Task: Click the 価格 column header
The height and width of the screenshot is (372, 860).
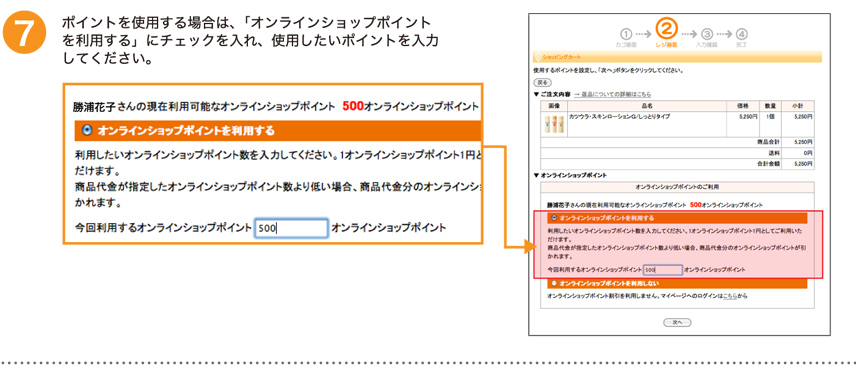Action: 743,105
